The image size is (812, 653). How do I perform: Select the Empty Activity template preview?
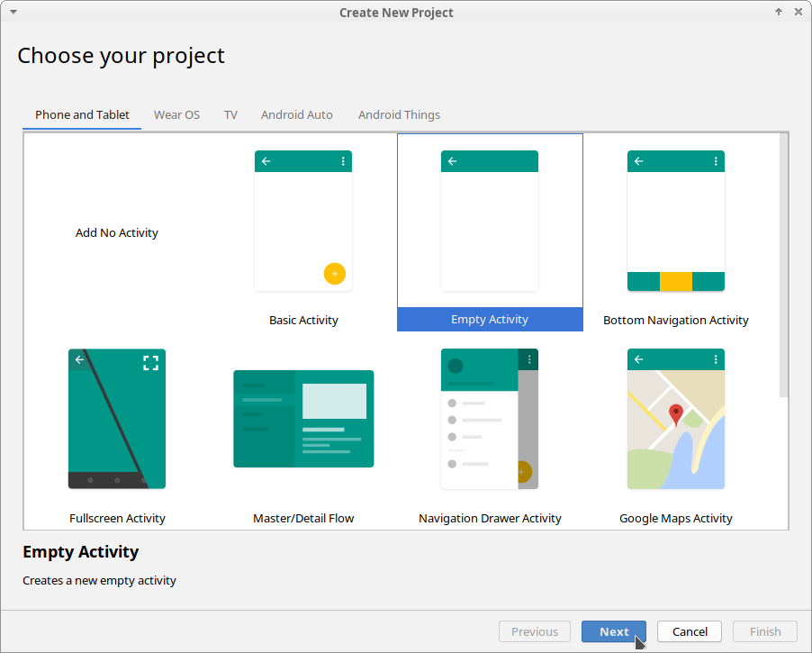coord(490,221)
